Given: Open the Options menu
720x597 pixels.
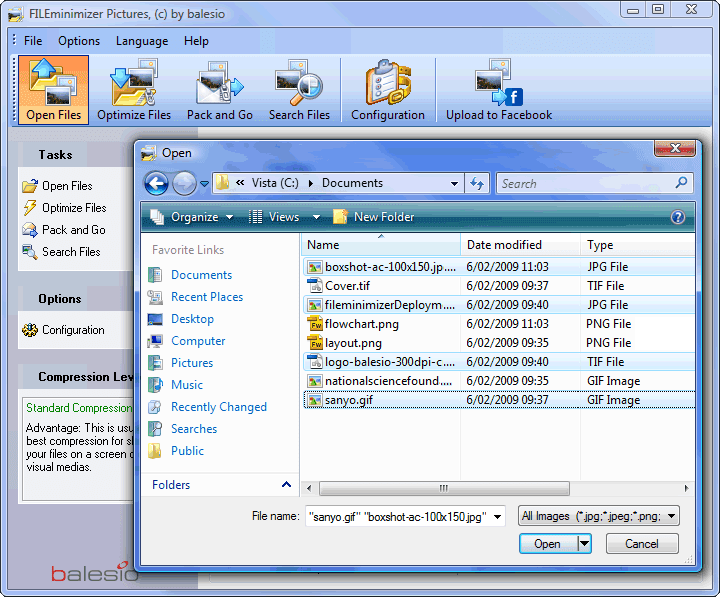Looking at the screenshot, I should [x=79, y=41].
